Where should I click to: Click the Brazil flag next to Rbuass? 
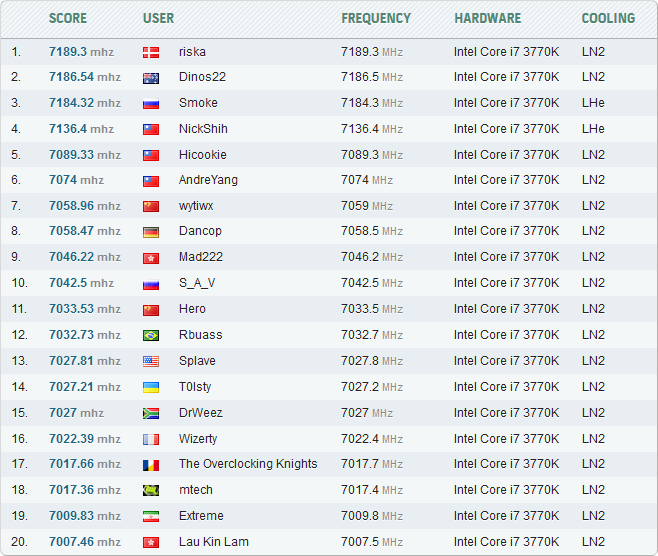click(x=151, y=336)
